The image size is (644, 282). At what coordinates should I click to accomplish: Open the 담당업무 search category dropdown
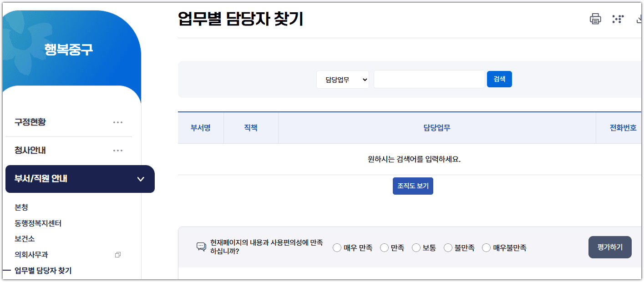coord(342,79)
